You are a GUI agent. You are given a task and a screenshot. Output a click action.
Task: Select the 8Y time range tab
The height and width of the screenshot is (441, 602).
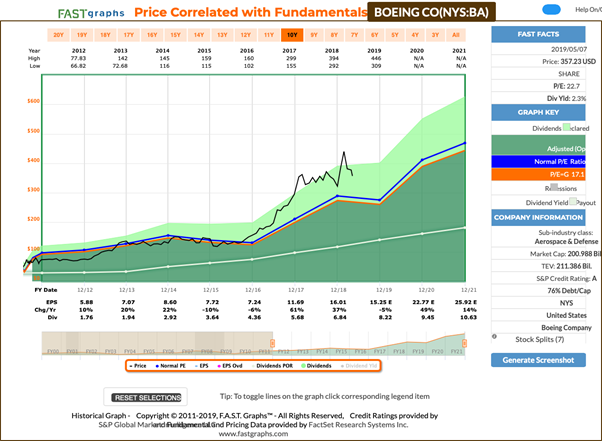334,35
